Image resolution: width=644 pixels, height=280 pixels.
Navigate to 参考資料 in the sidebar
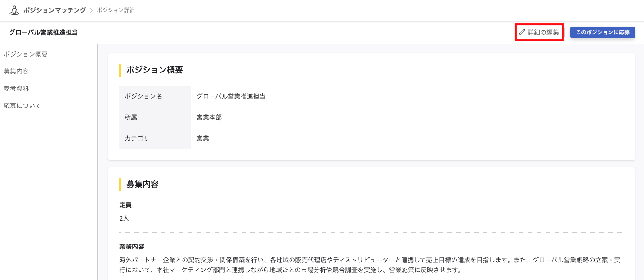click(x=15, y=88)
